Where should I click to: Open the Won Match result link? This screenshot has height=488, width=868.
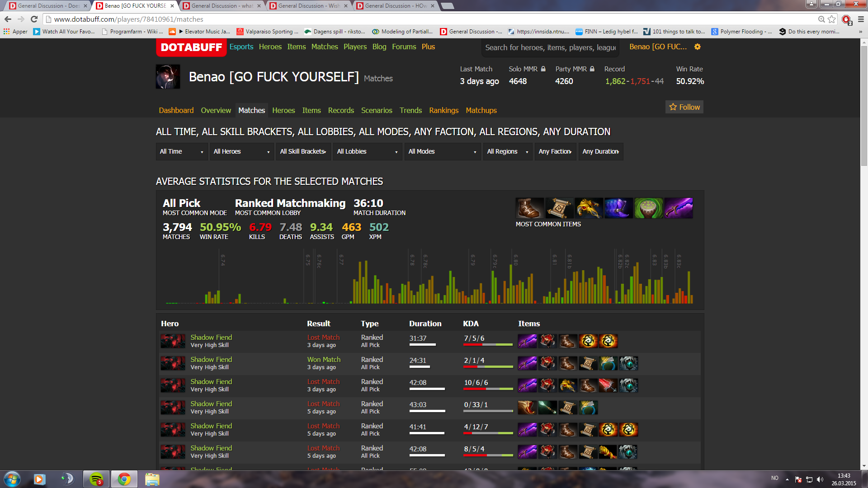tap(324, 359)
